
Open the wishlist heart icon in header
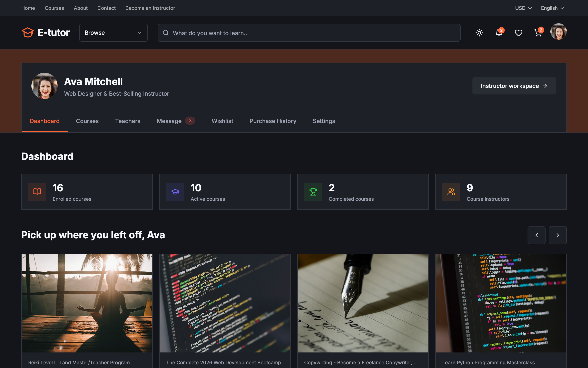click(519, 33)
